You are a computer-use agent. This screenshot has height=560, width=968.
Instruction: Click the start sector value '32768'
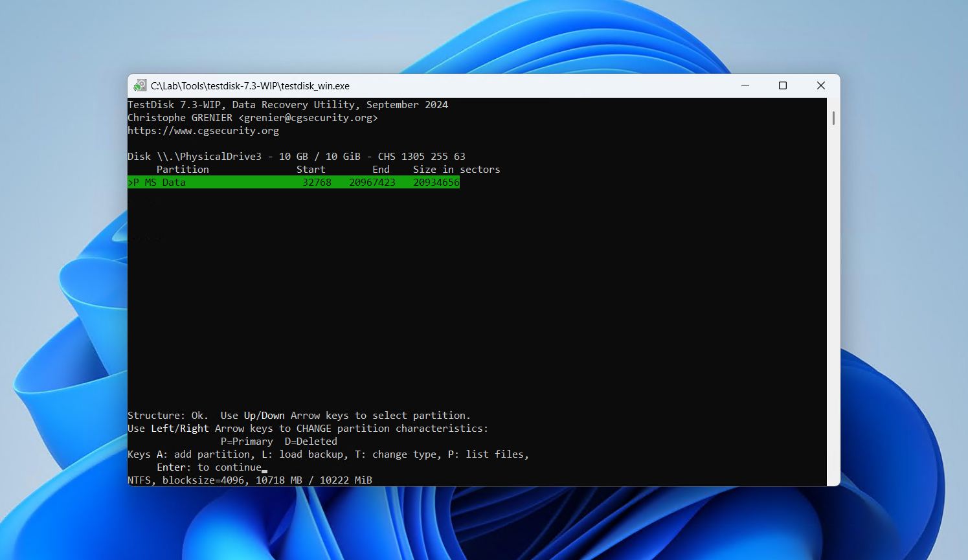[x=317, y=183]
